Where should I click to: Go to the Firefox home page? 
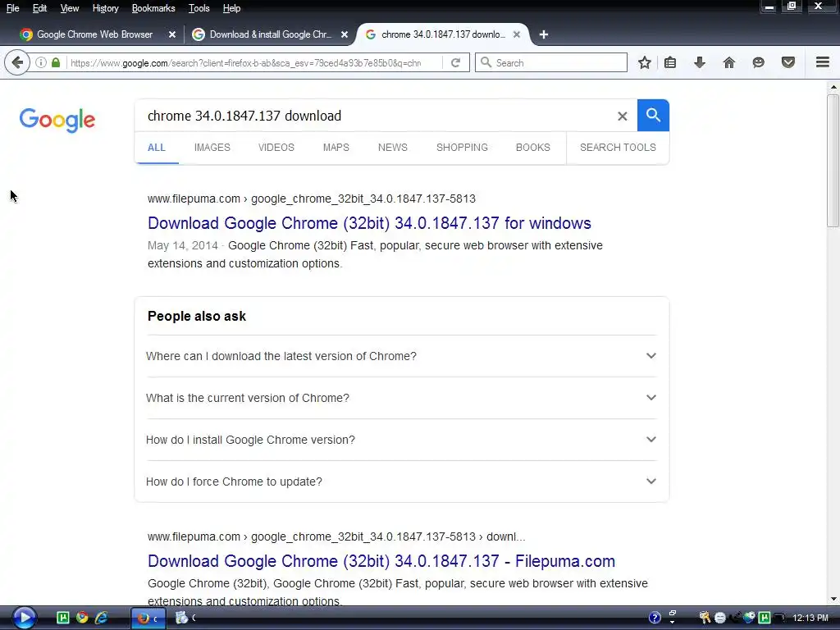pyautogui.click(x=729, y=62)
